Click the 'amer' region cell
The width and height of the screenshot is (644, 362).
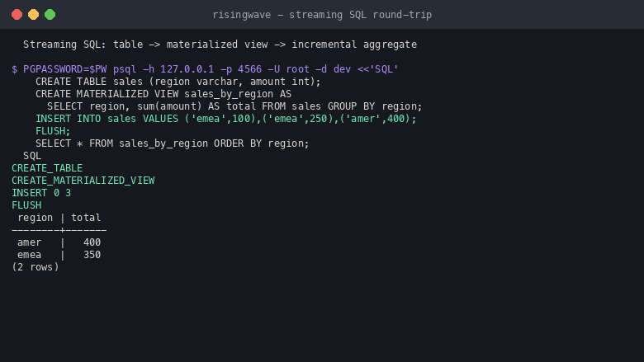[x=29, y=242]
